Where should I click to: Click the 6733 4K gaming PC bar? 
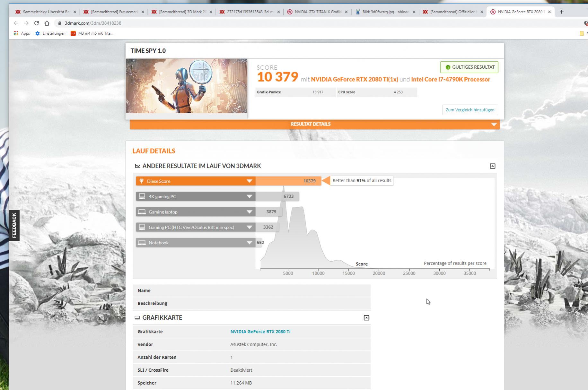pyautogui.click(x=277, y=196)
